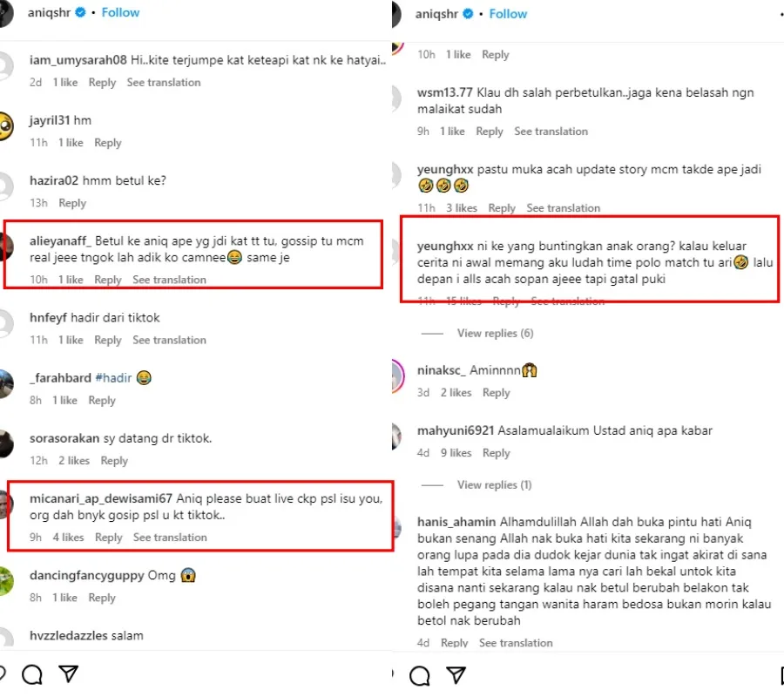Click share paper-plane icon in left panel
This screenshot has width=784, height=697.
69,674
